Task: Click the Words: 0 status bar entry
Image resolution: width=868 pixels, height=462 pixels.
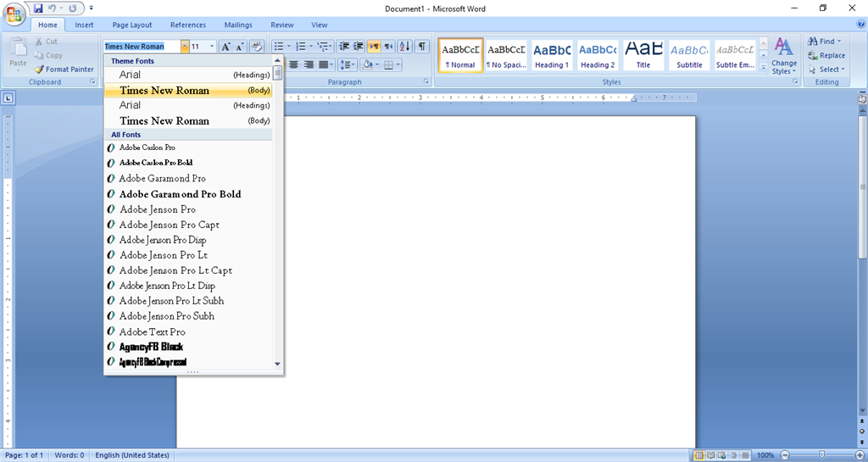Action: coord(70,455)
